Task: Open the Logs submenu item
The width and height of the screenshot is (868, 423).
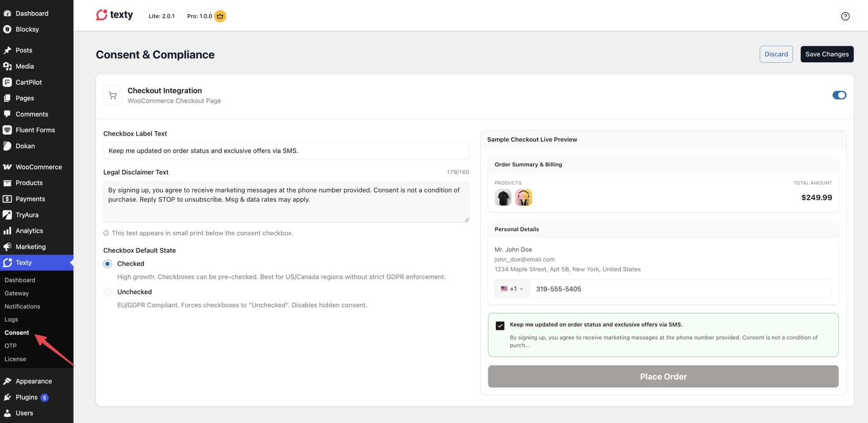Action: (x=11, y=319)
